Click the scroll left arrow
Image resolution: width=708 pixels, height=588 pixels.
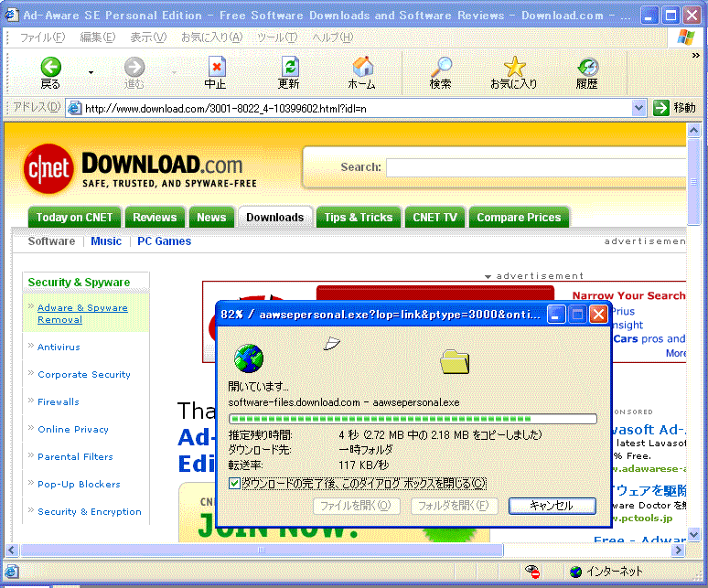12,551
